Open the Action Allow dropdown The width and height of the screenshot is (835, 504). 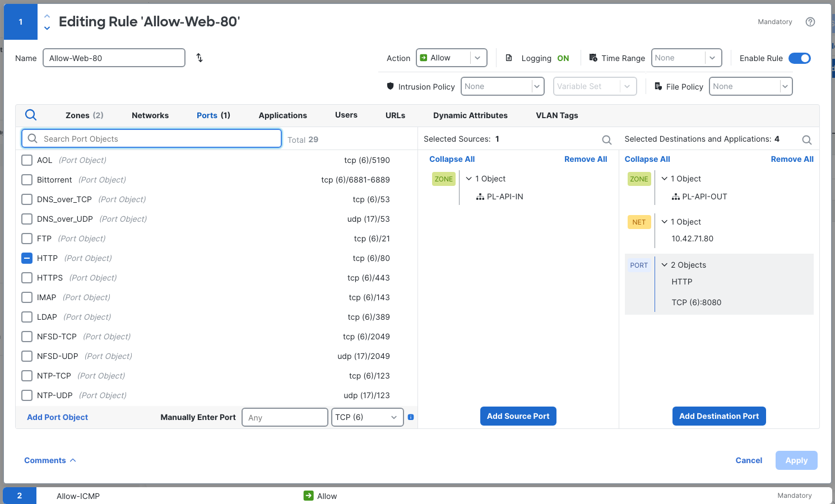click(x=451, y=58)
